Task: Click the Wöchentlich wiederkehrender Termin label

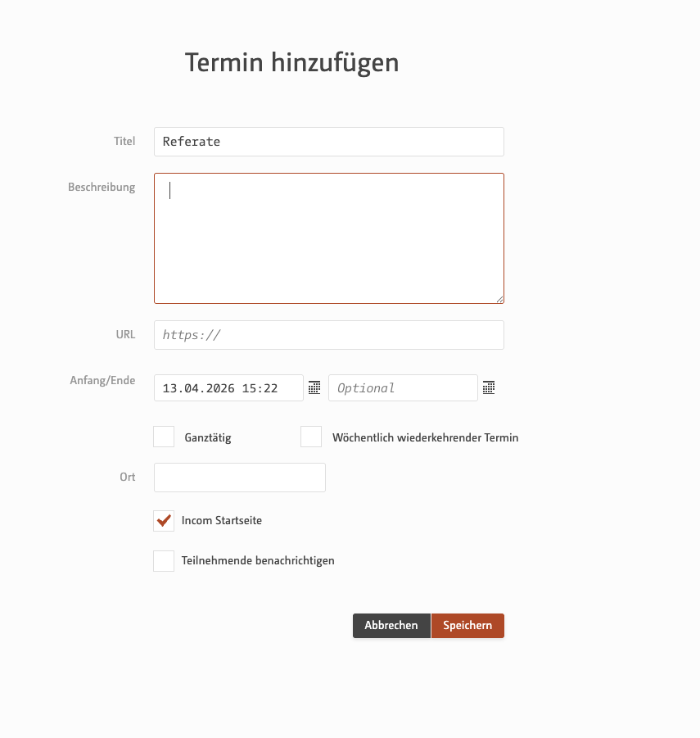Action: coord(425,437)
